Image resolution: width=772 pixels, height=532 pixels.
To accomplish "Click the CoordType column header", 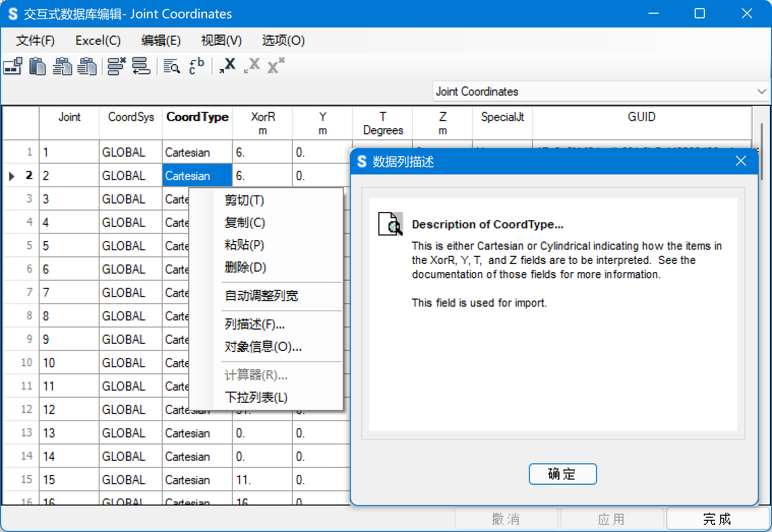I will [197, 117].
